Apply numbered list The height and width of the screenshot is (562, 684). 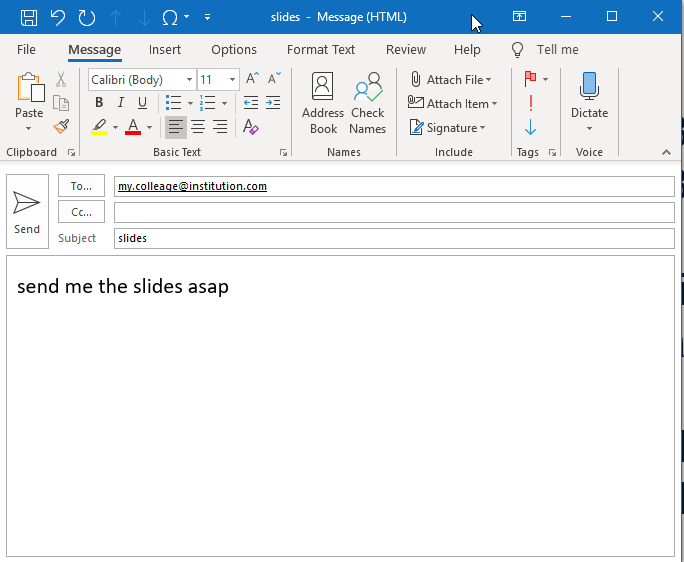pyautogui.click(x=207, y=103)
